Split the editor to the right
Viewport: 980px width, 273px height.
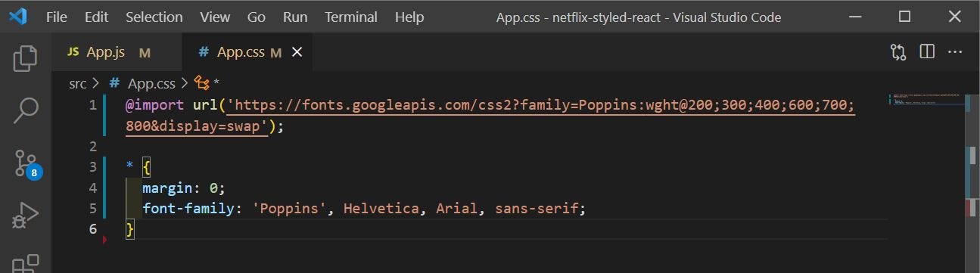(x=927, y=52)
